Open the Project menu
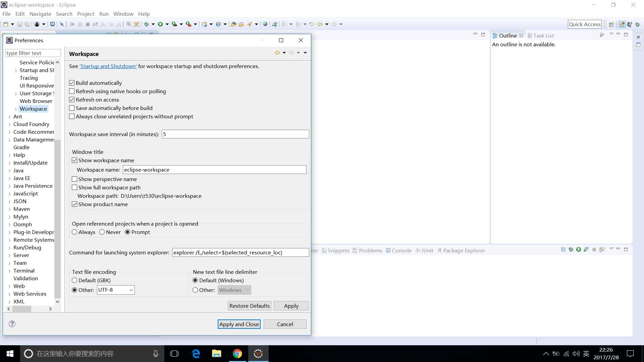 86,14
